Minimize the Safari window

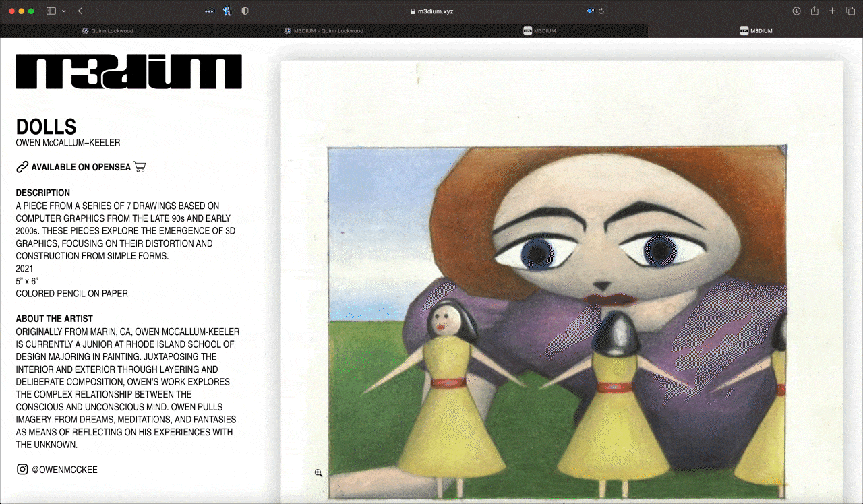pyautogui.click(x=22, y=11)
